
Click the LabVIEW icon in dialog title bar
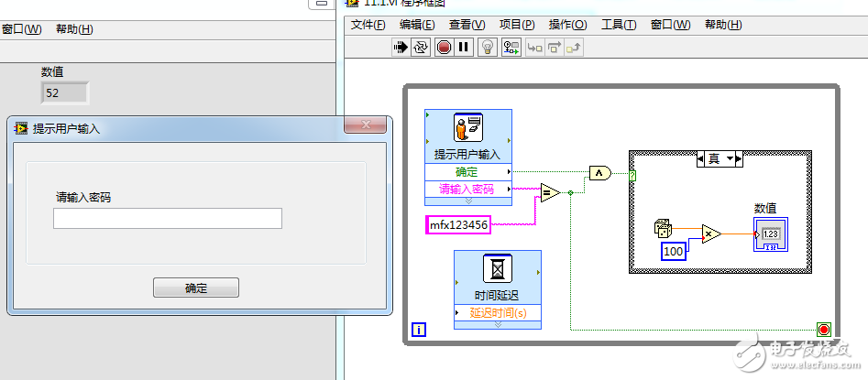tap(22, 129)
